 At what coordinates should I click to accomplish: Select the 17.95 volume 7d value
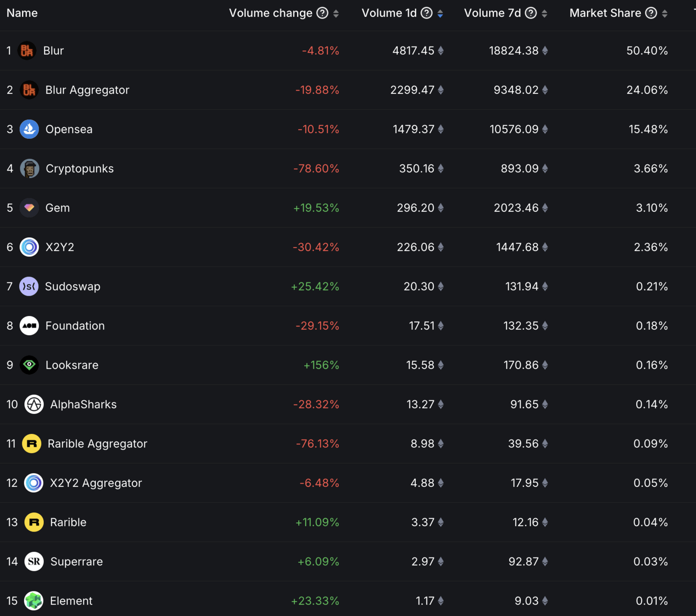click(525, 483)
